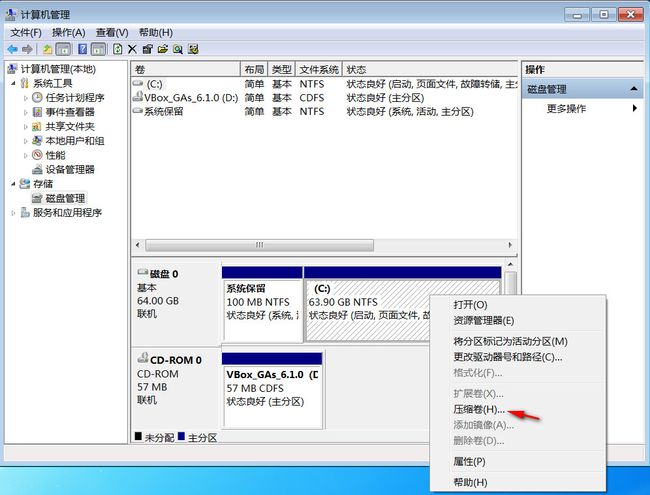The image size is (650, 495).
Task: Expand the 性能 tree node
Action: (25, 155)
